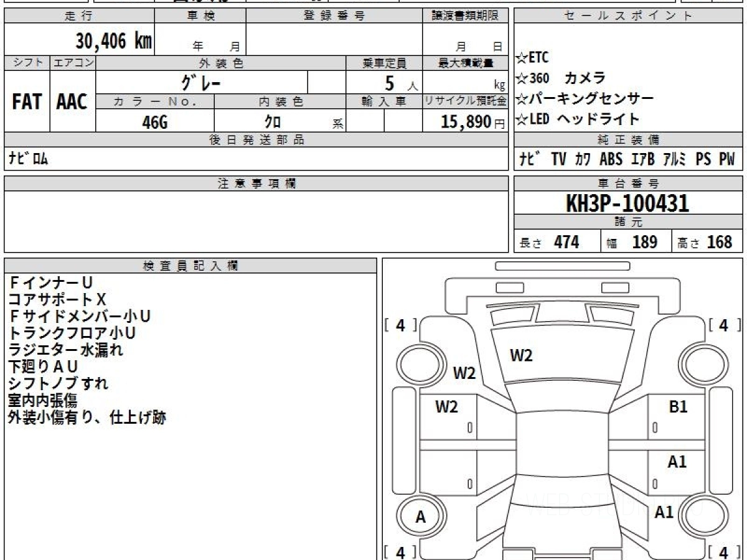Click the chassis number KH3P-100431
Image resolution: width=747 pixels, height=560 pixels.
pos(627,203)
